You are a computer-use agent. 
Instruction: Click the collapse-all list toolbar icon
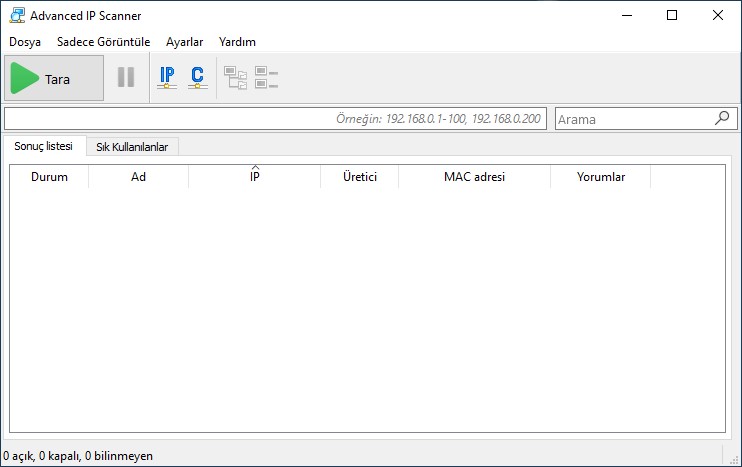[x=266, y=78]
